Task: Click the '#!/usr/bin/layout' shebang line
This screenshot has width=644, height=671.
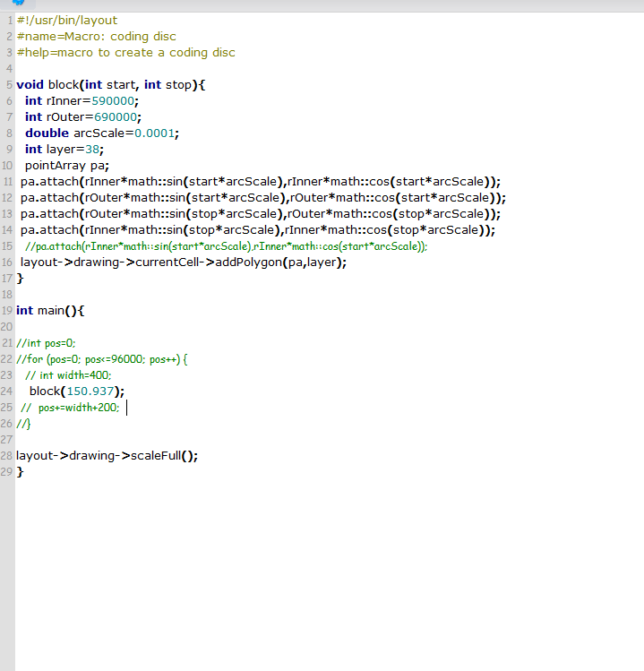Action: click(x=67, y=21)
